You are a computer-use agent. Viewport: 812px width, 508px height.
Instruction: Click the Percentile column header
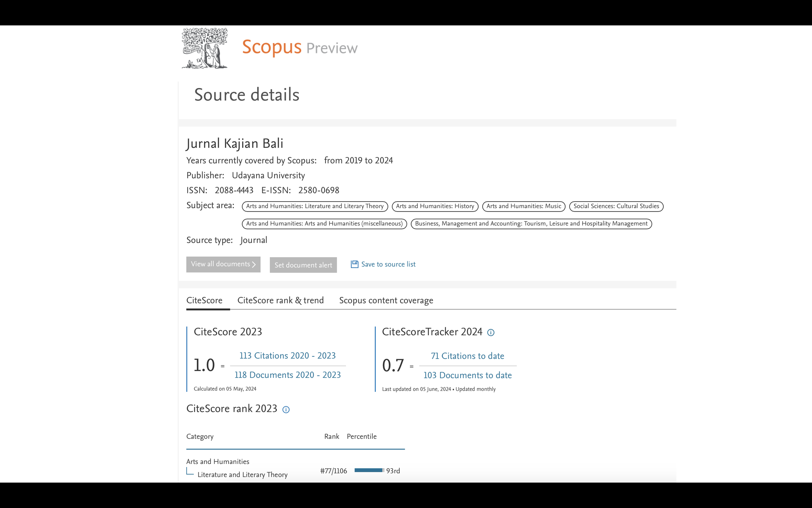[361, 436]
